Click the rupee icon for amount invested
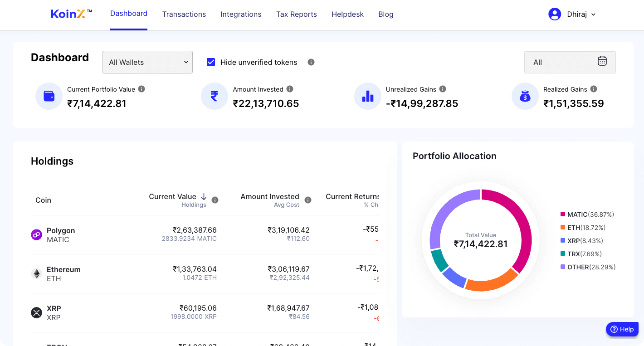Image resolution: width=644 pixels, height=346 pixels. click(x=215, y=96)
